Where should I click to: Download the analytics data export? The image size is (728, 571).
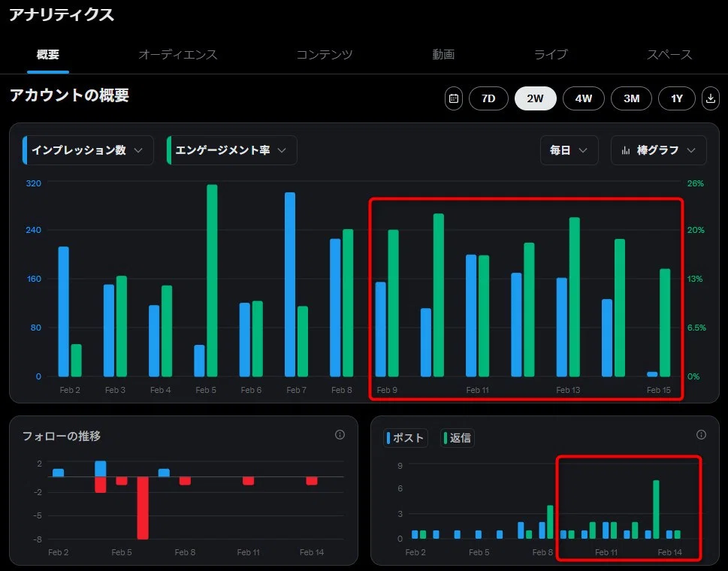click(x=711, y=98)
